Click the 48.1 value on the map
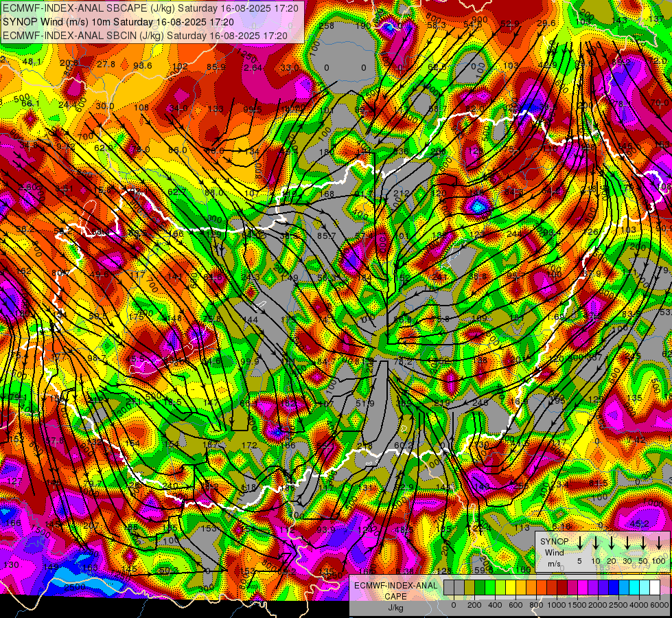 [x=32, y=62]
